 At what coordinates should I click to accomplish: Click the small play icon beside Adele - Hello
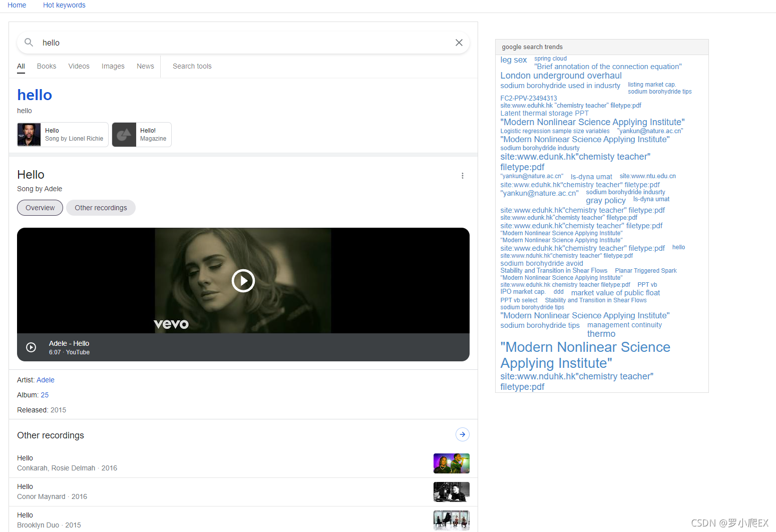pyautogui.click(x=31, y=347)
